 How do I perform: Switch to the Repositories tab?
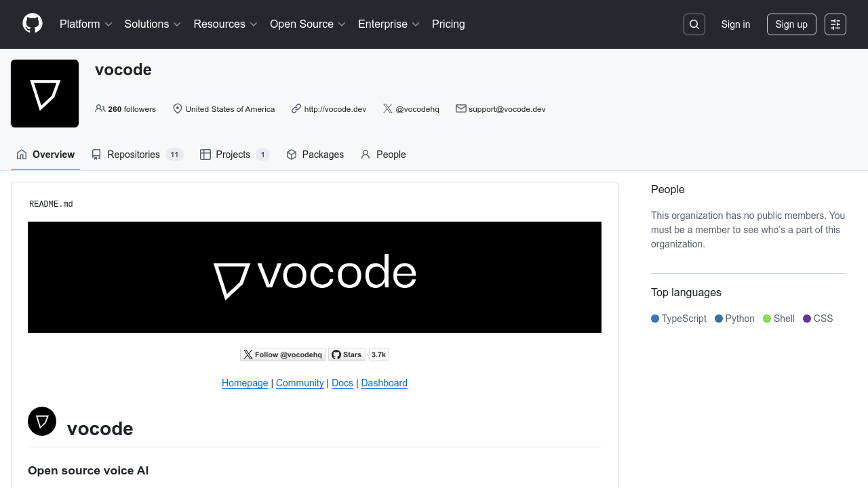[133, 155]
